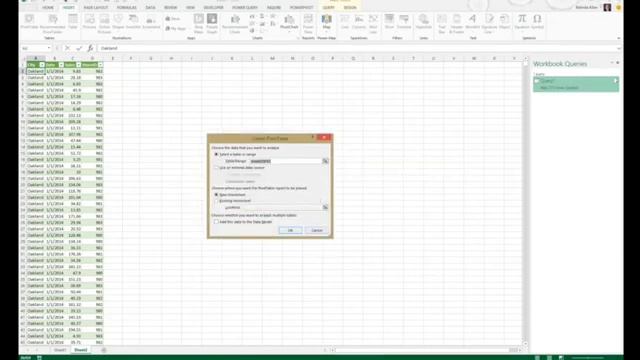Add a new sheet with plus button
Viewport: 640px width, 360px height.
[x=104, y=350]
